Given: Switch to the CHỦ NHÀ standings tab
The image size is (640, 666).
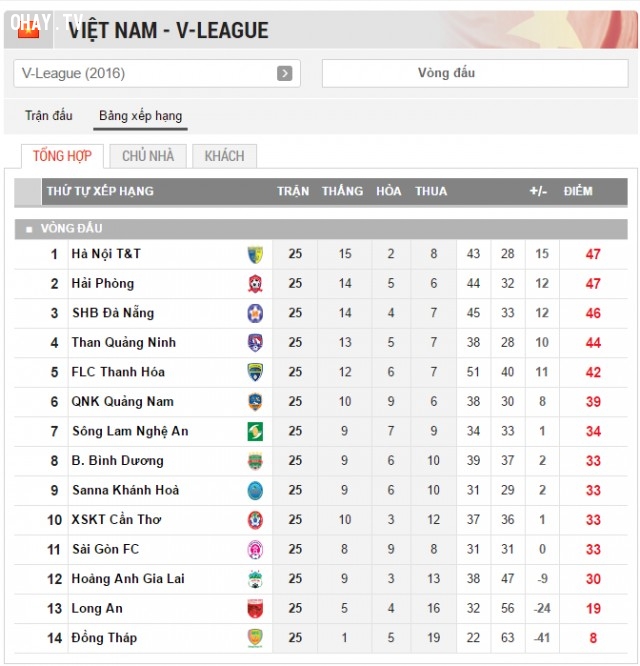Looking at the screenshot, I should [148, 156].
